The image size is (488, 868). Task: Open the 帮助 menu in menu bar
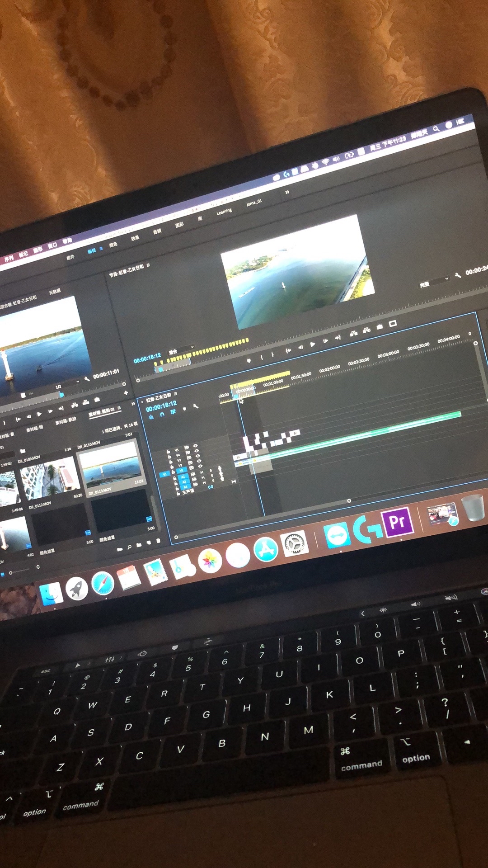click(67, 241)
